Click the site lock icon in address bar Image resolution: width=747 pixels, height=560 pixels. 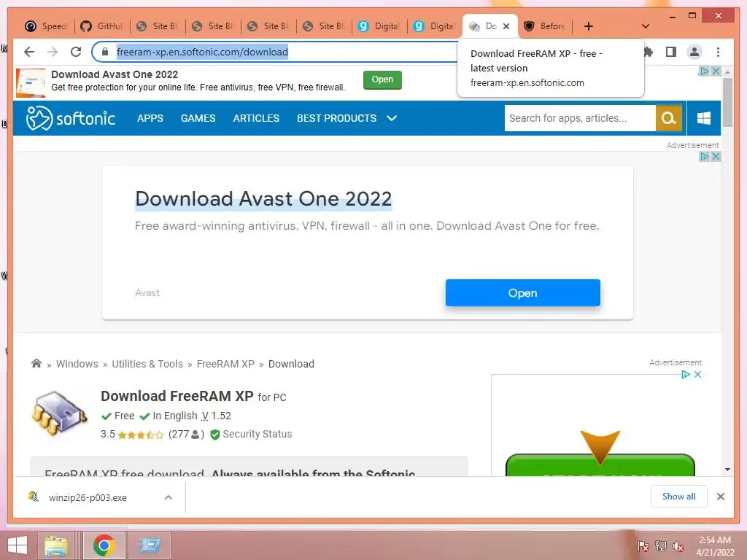coord(105,52)
